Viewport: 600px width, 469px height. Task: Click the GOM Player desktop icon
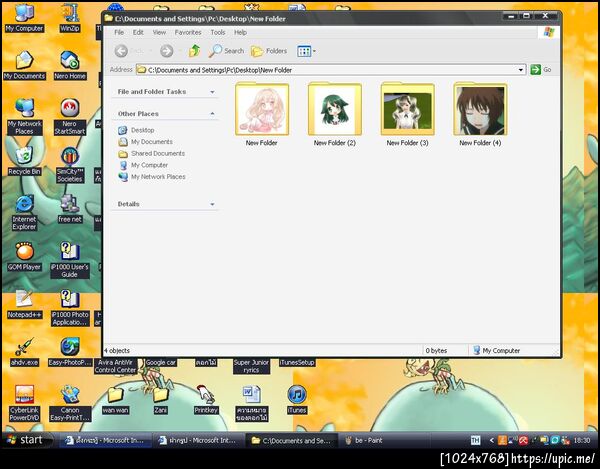pyautogui.click(x=24, y=256)
